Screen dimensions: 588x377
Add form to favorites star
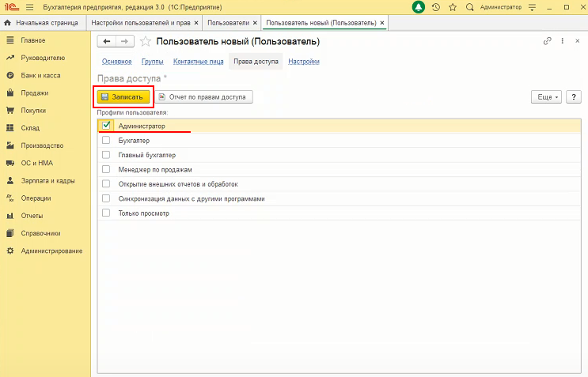coord(146,41)
